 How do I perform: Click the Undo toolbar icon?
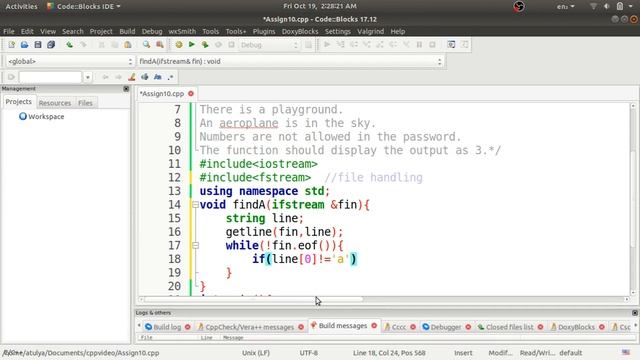click(70, 44)
